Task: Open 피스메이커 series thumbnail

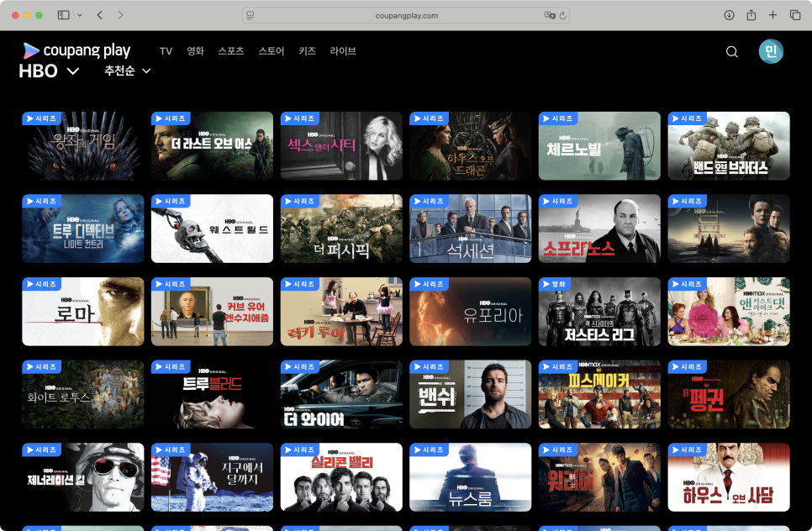Action: coord(599,394)
